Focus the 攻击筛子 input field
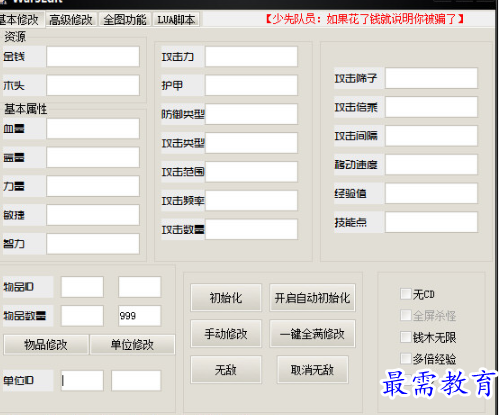The height and width of the screenshot is (415, 504). 431,78
